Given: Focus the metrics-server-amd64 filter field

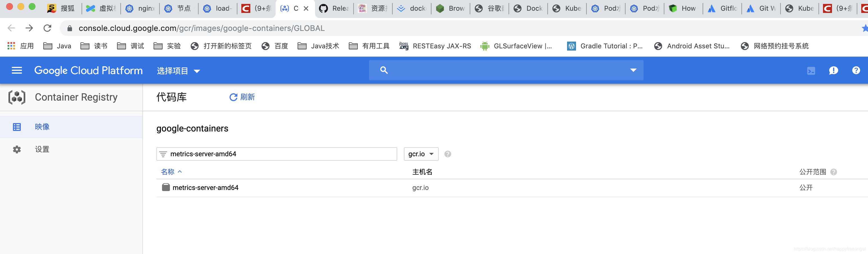Looking at the screenshot, I should tap(277, 154).
